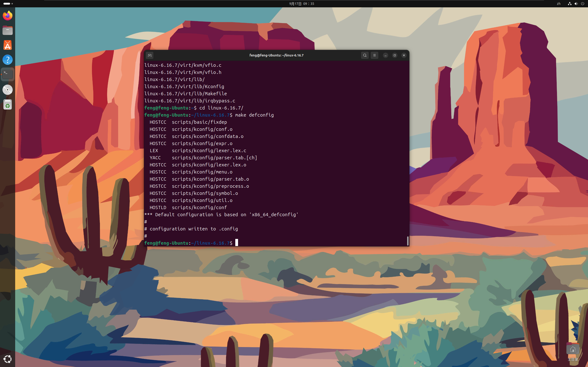Open the Files manager in dock
The height and width of the screenshot is (367, 588).
point(8,31)
